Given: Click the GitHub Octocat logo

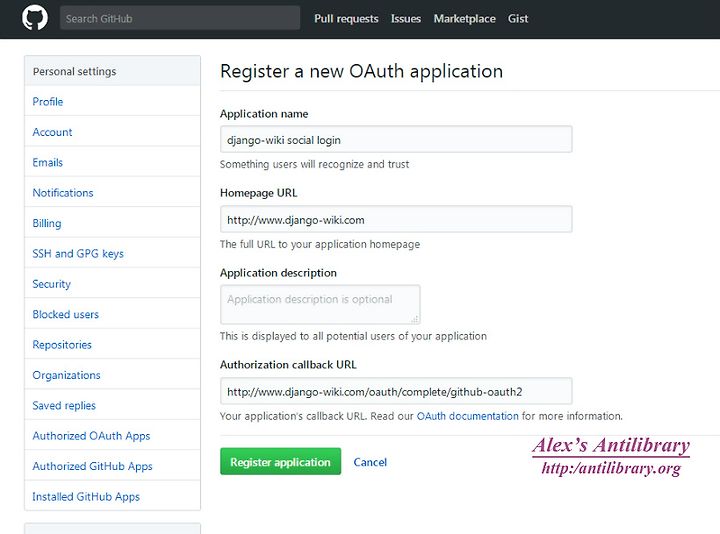Looking at the screenshot, I should tap(35, 18).
